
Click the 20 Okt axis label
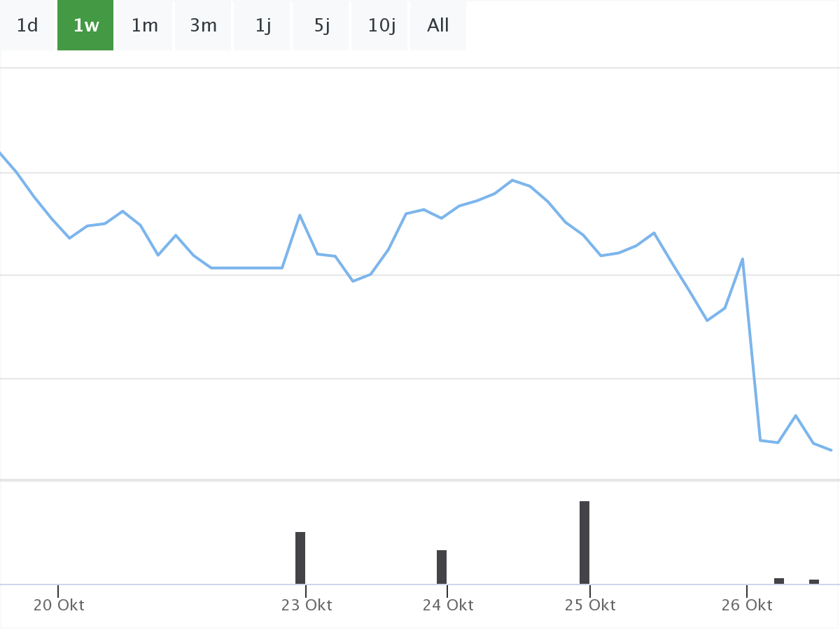(x=59, y=605)
